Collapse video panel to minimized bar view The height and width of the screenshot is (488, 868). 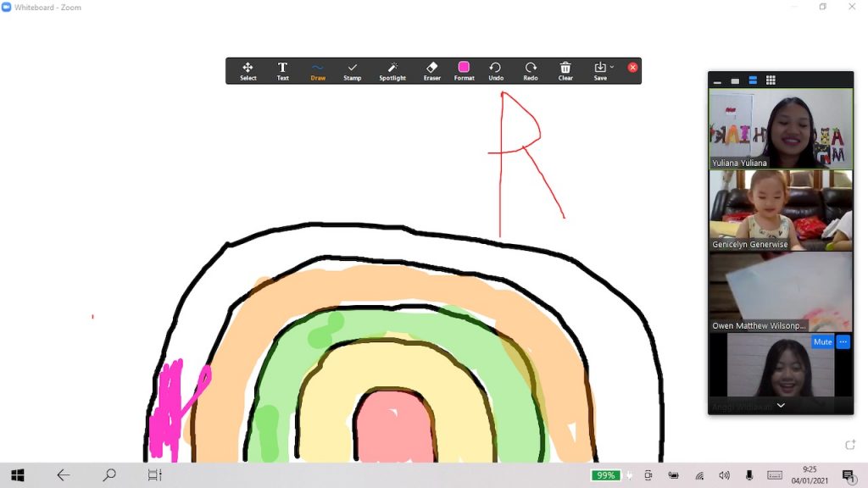[x=717, y=81]
